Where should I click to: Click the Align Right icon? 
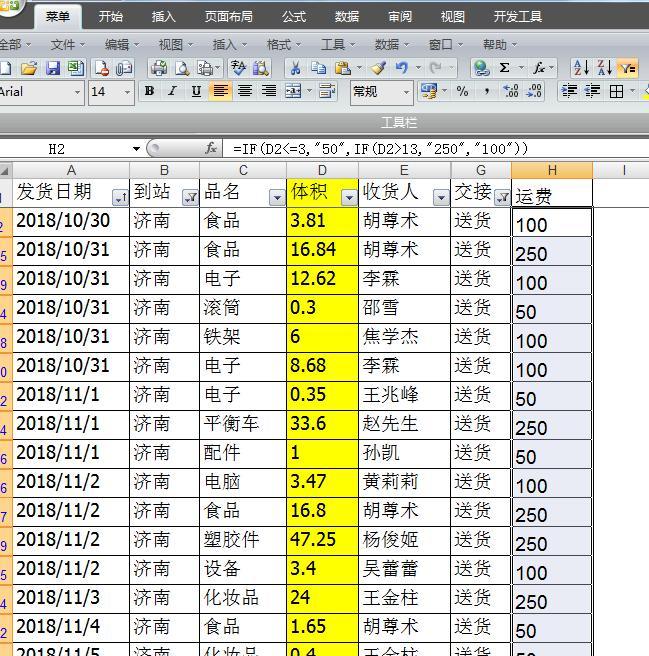(x=269, y=91)
